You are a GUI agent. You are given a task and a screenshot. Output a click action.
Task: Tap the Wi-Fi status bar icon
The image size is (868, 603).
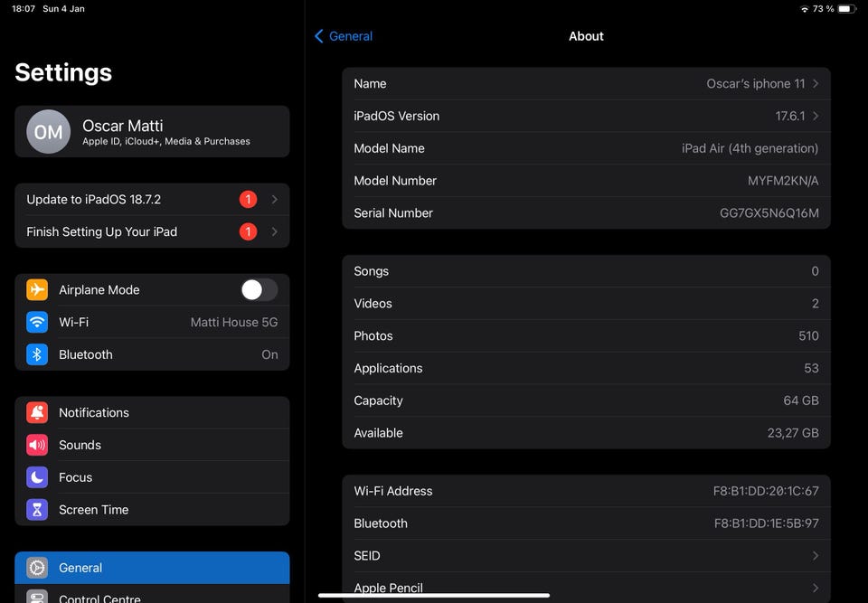coord(805,9)
